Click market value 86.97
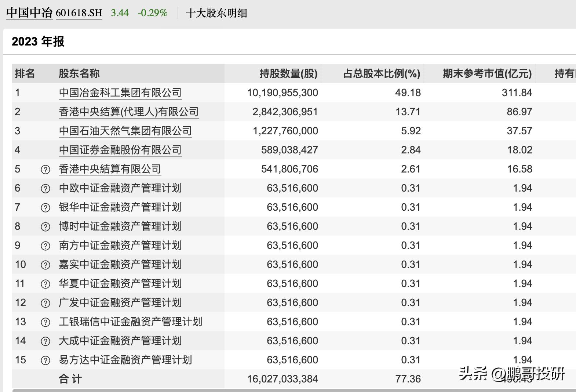The width and height of the screenshot is (576, 392). pos(520,112)
